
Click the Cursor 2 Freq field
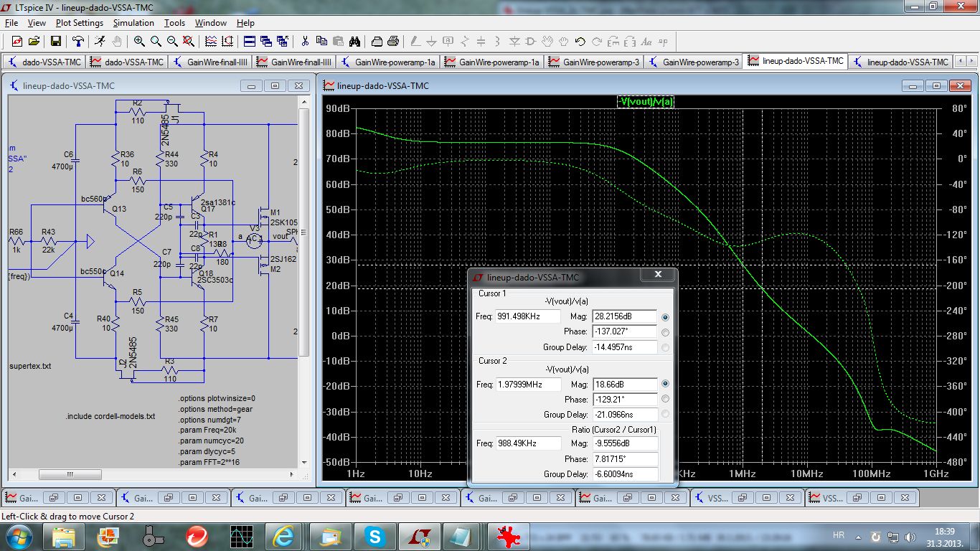tap(529, 385)
